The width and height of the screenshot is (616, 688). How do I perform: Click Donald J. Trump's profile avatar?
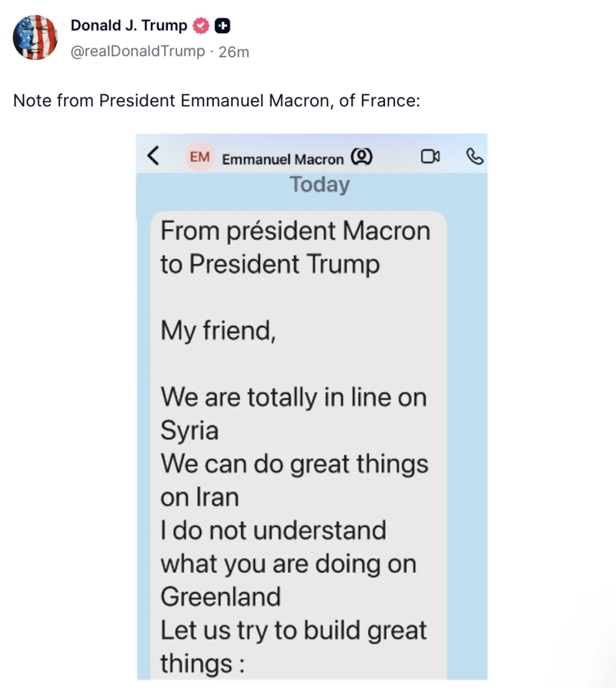pyautogui.click(x=35, y=37)
